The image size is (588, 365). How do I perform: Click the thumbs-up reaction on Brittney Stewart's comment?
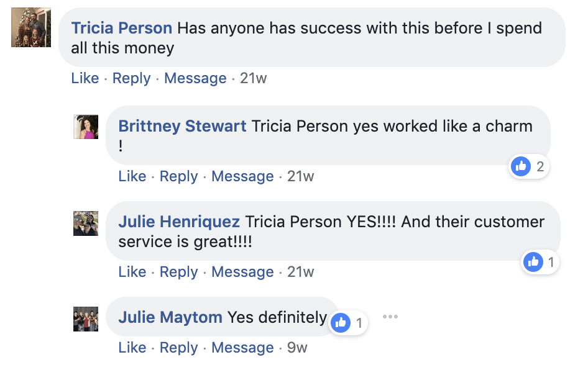(x=521, y=166)
